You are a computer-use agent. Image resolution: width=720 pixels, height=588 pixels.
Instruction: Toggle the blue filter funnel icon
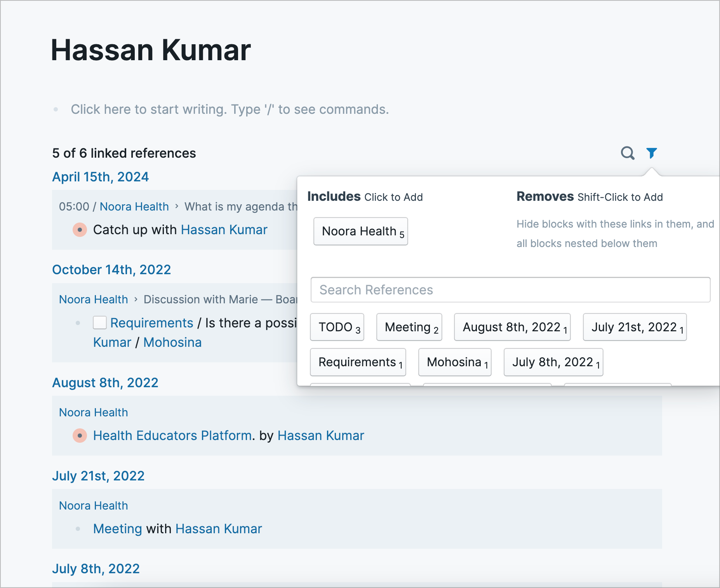coord(651,153)
